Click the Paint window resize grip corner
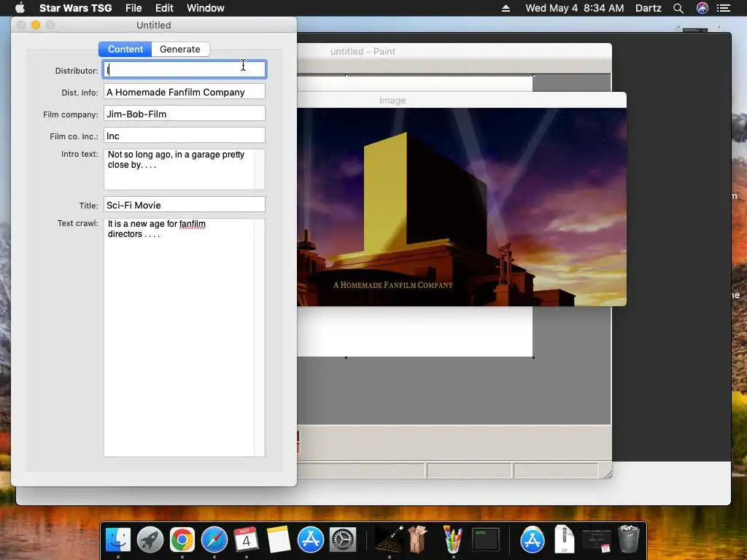The image size is (747, 560). 608,474
